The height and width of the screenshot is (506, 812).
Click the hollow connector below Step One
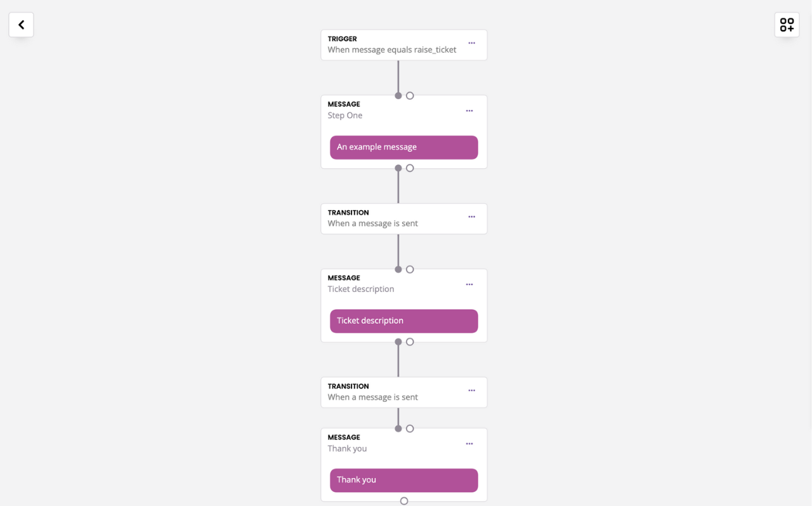coord(410,168)
